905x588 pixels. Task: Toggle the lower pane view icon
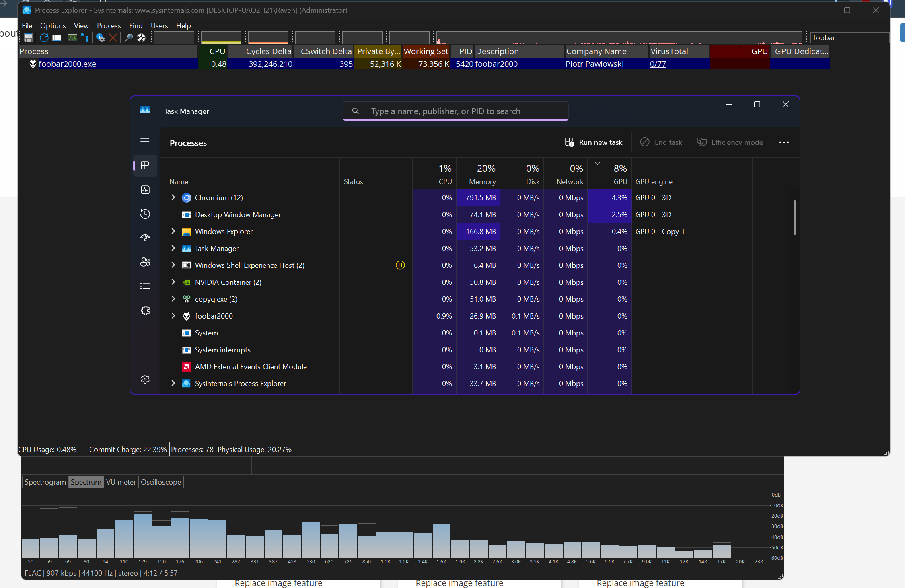pos(57,38)
